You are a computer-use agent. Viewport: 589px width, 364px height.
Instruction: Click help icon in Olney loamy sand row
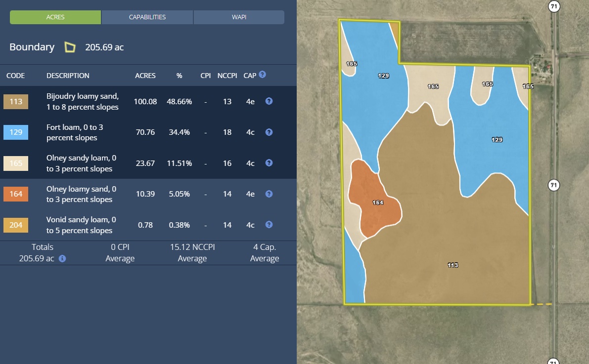point(269,194)
